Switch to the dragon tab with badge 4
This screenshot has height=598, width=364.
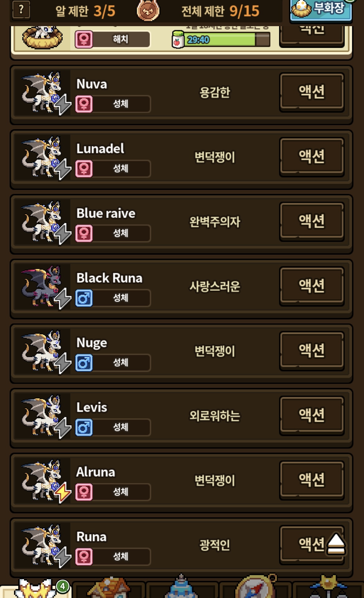(x=36, y=588)
